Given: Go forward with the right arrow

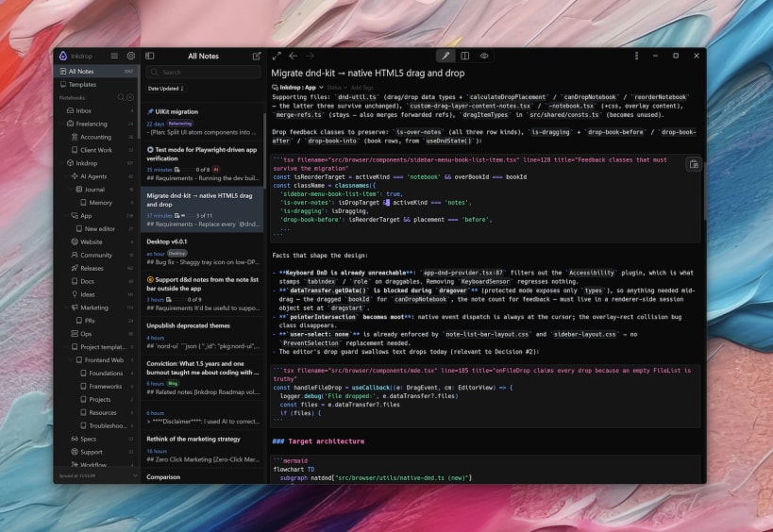Looking at the screenshot, I should pyautogui.click(x=310, y=57).
